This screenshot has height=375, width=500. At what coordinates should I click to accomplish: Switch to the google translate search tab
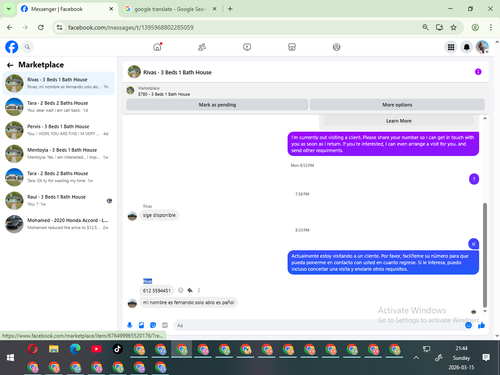point(170,9)
